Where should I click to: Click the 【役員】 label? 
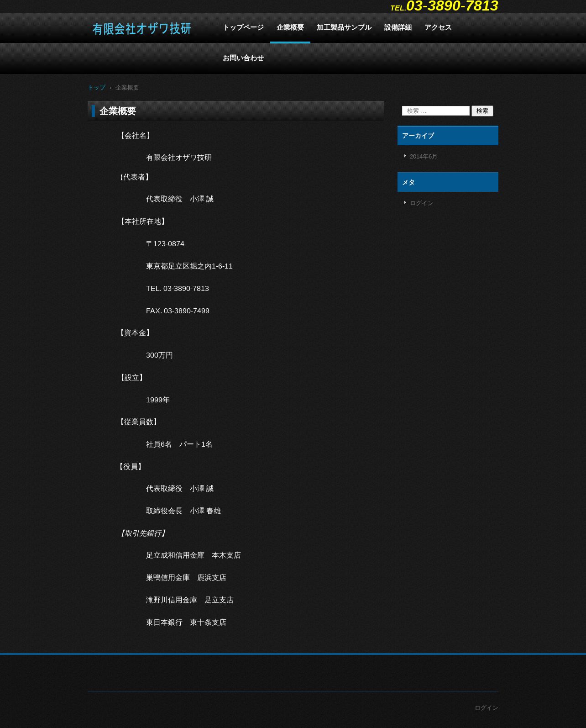coord(131,467)
